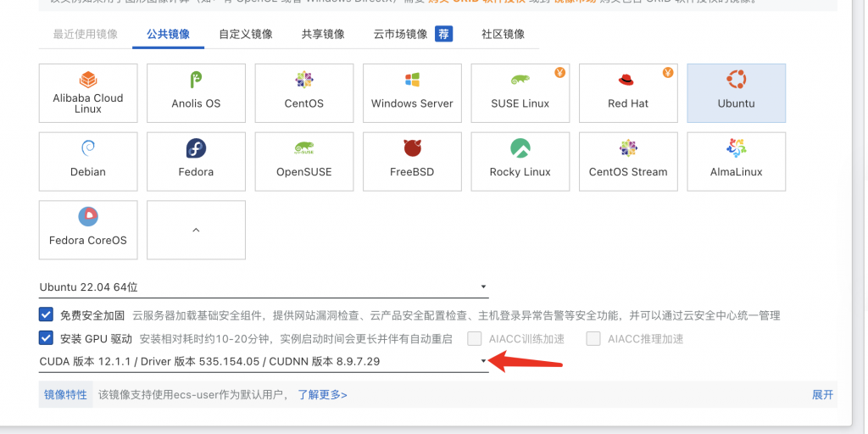Open the 社区镜像 tab
This screenshot has height=434, width=868.
click(504, 34)
